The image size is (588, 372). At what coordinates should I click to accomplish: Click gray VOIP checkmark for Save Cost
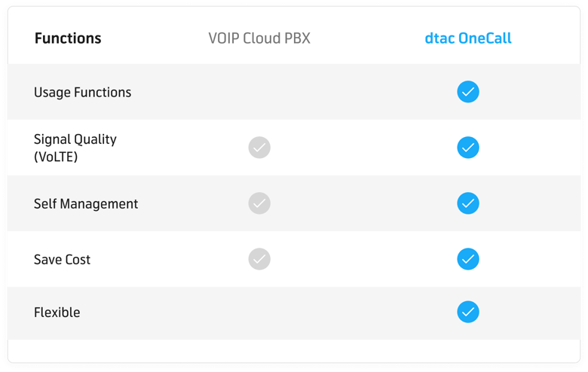point(259,259)
